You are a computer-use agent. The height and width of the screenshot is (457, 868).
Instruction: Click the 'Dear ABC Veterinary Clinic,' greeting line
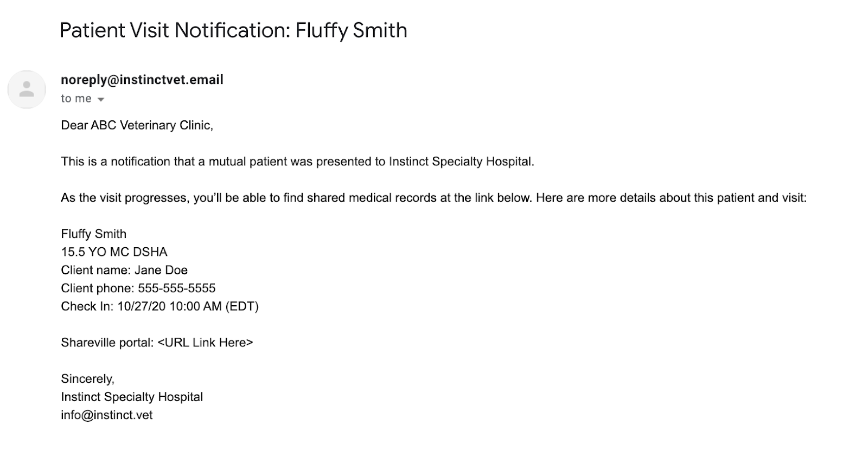pyautogui.click(x=137, y=125)
